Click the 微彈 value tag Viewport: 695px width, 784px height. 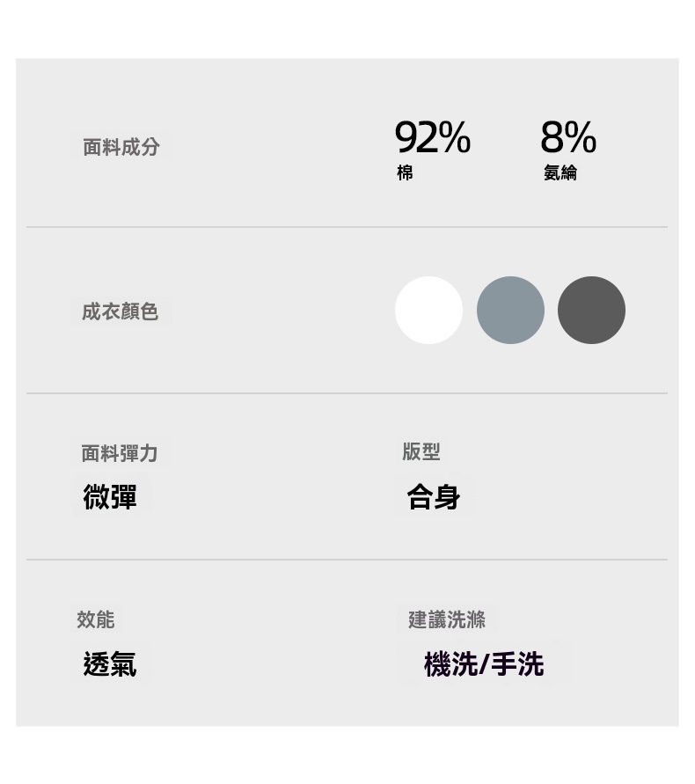point(110,497)
